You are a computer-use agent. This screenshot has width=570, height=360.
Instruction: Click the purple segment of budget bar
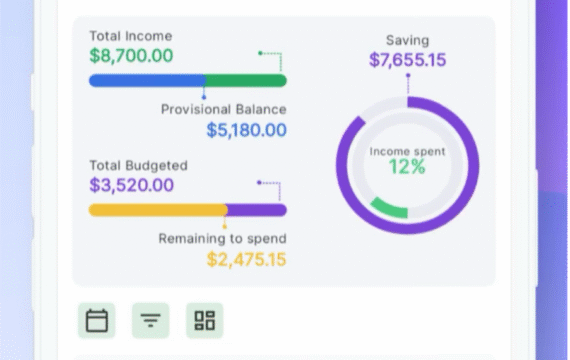coord(257,210)
